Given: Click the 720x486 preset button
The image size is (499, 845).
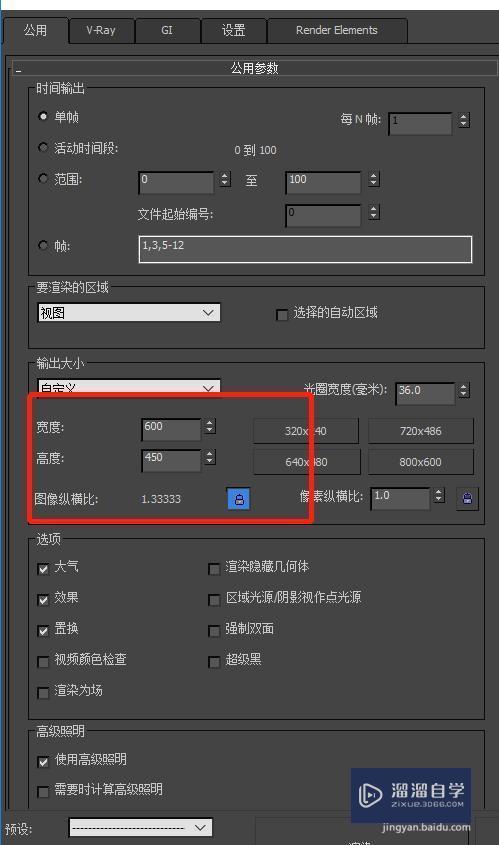Looking at the screenshot, I should (420, 431).
